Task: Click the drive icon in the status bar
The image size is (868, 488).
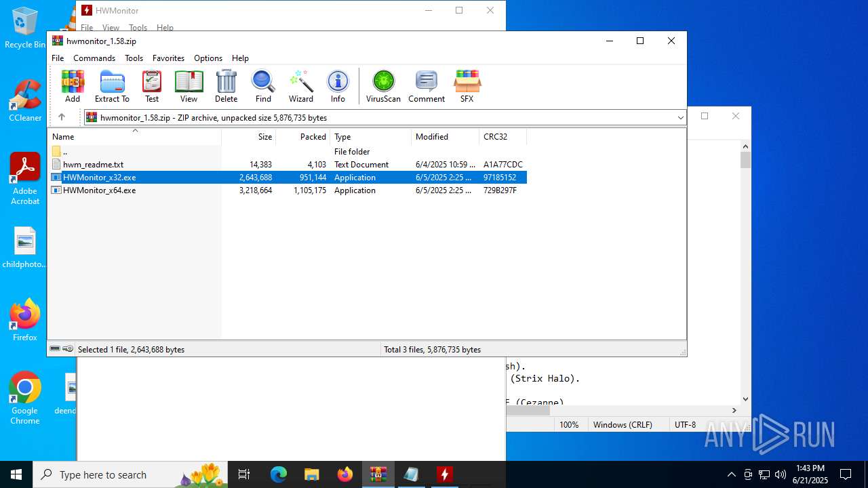Action: click(x=55, y=349)
